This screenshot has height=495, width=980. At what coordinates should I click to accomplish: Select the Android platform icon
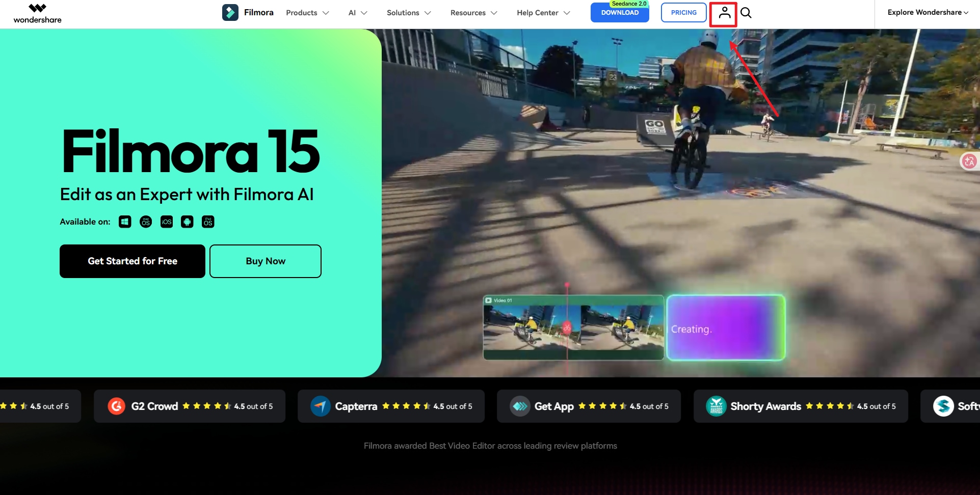click(187, 222)
